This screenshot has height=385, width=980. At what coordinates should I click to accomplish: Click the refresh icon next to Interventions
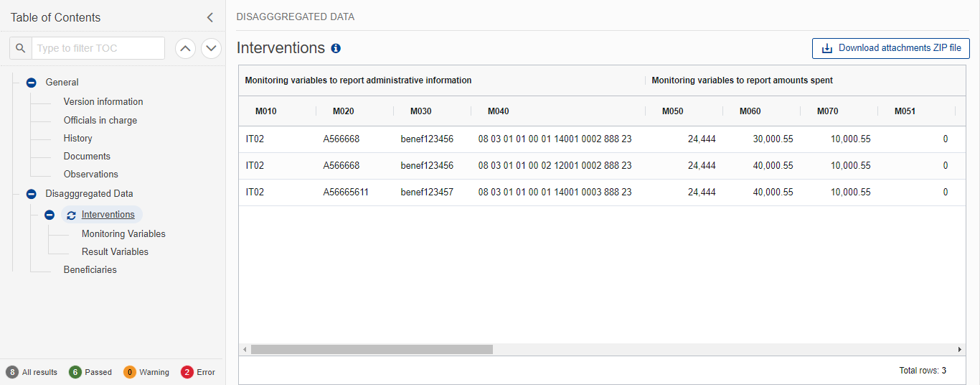click(x=71, y=215)
